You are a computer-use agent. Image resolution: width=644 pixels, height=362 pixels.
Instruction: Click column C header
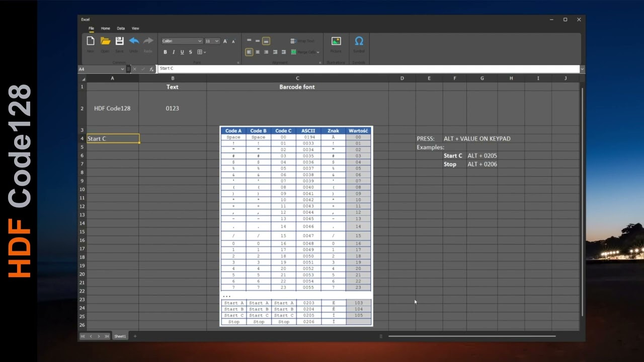coord(297,78)
